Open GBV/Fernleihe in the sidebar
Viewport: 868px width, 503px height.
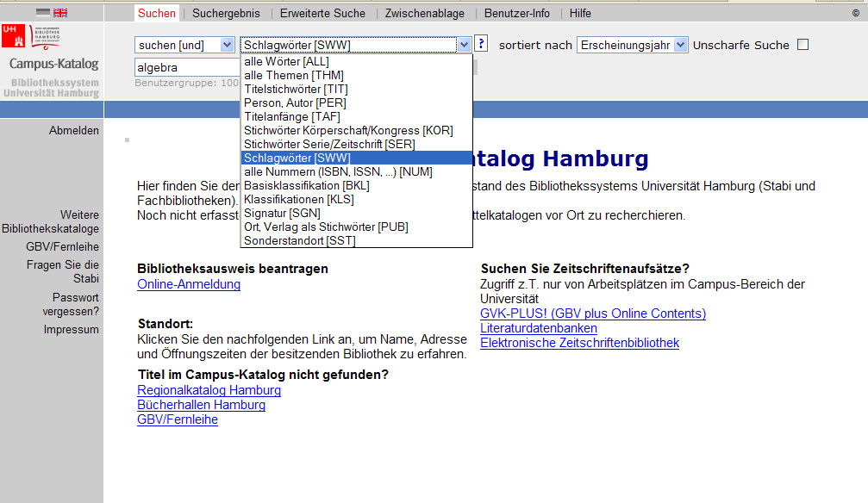63,247
